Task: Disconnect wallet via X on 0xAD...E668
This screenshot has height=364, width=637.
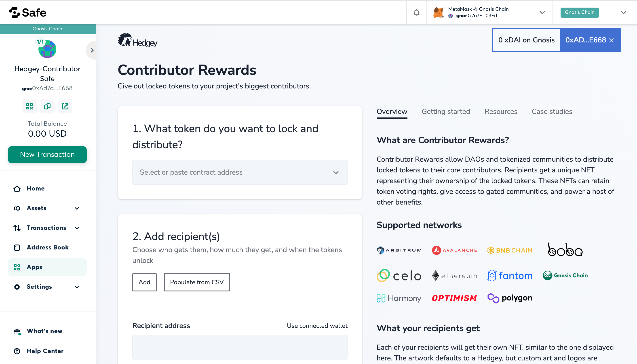Action: (611, 40)
